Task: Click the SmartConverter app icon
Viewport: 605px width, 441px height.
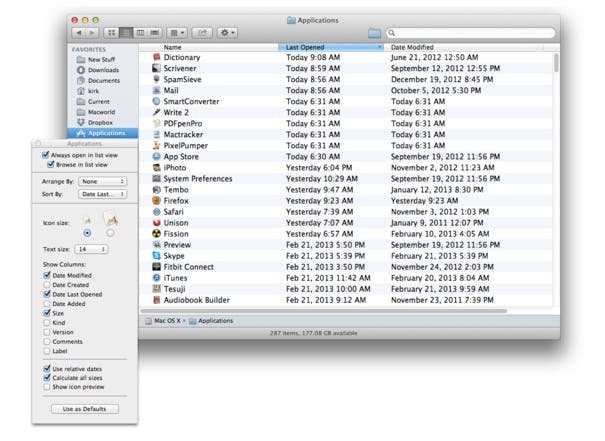Action: 156,101
